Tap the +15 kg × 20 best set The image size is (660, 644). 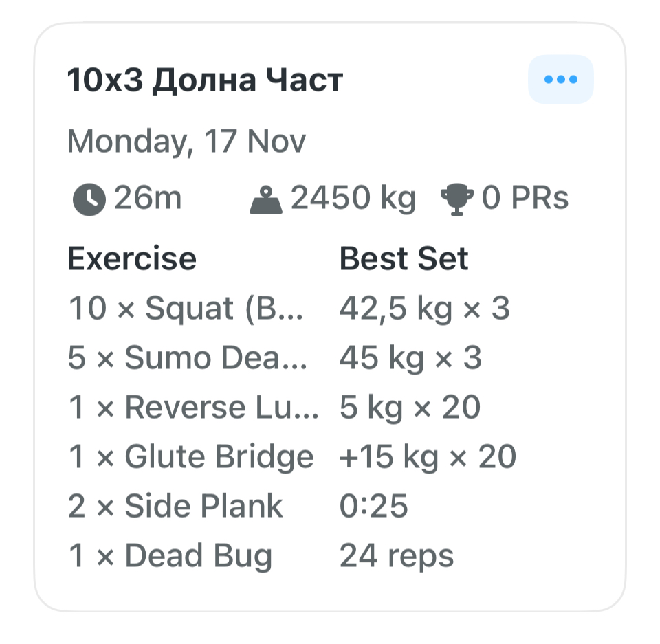428,457
